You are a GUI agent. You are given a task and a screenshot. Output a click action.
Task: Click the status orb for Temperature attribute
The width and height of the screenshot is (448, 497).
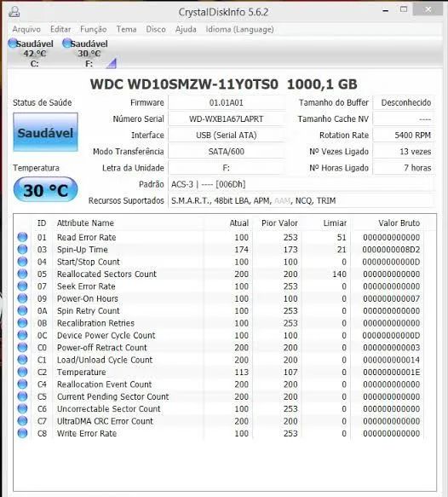point(22,372)
